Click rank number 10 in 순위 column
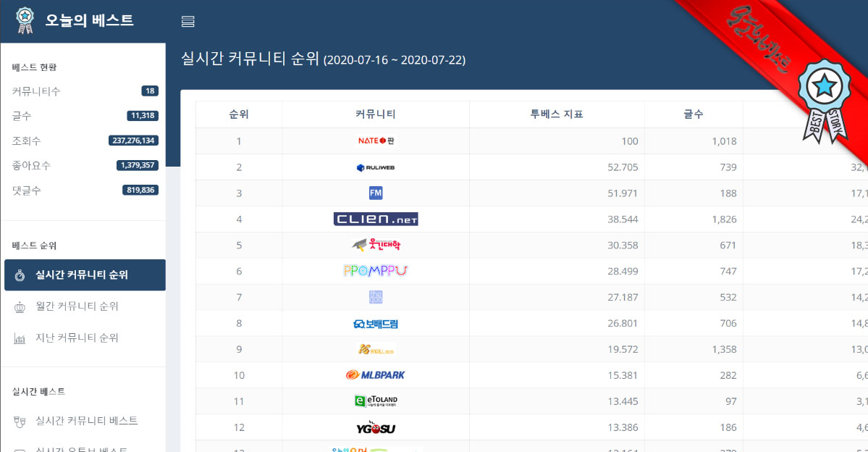 coord(239,375)
